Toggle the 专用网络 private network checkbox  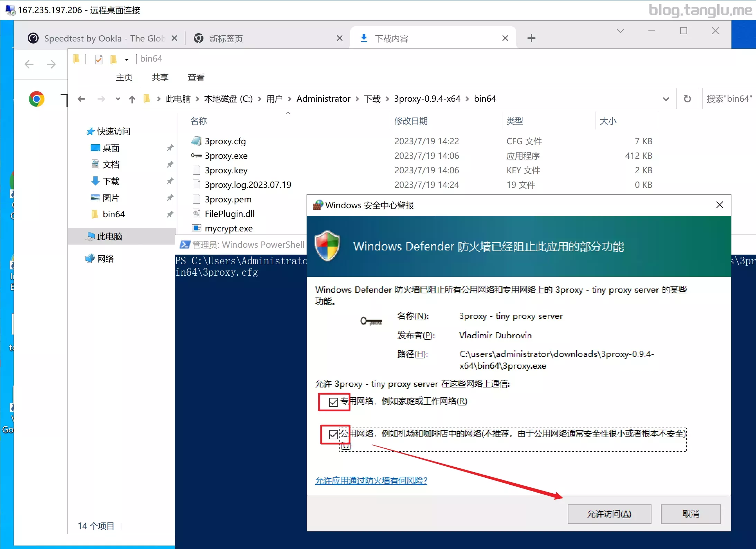click(334, 402)
